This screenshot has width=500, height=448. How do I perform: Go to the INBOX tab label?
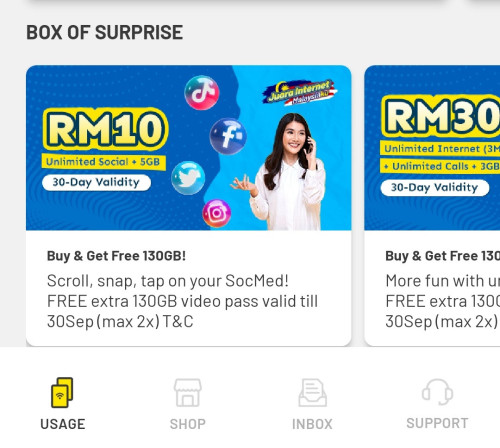[x=312, y=424]
